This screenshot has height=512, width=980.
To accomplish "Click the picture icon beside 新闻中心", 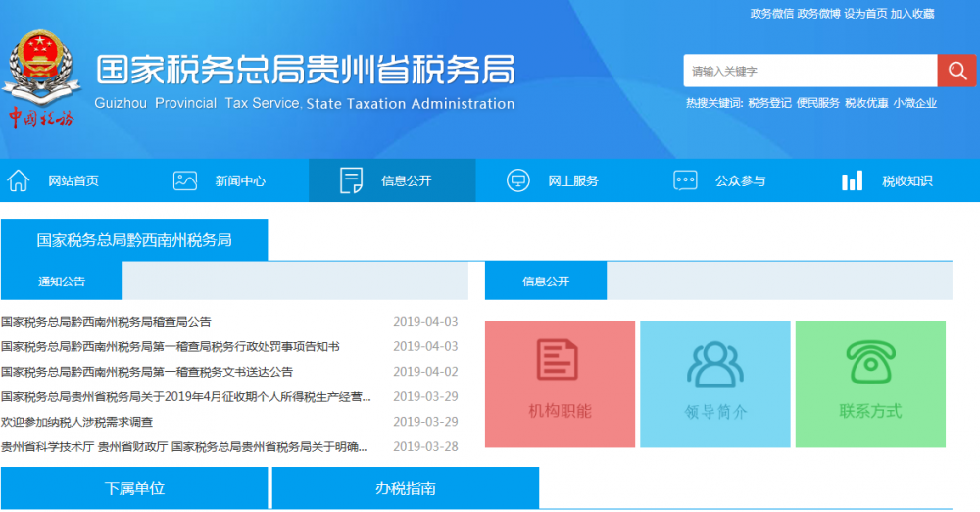I will pyautogui.click(x=185, y=180).
